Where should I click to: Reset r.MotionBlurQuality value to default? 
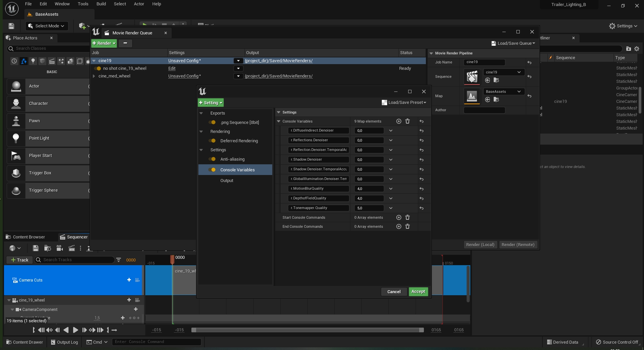(422, 189)
